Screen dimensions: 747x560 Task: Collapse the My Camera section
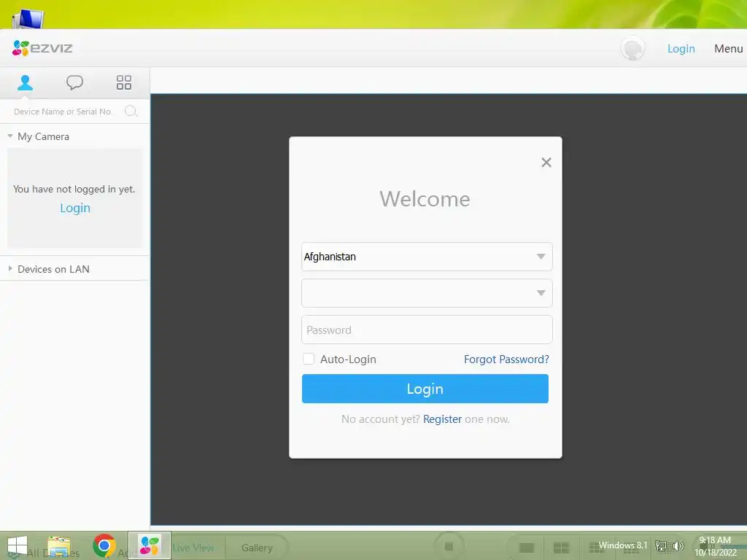pyautogui.click(x=10, y=136)
